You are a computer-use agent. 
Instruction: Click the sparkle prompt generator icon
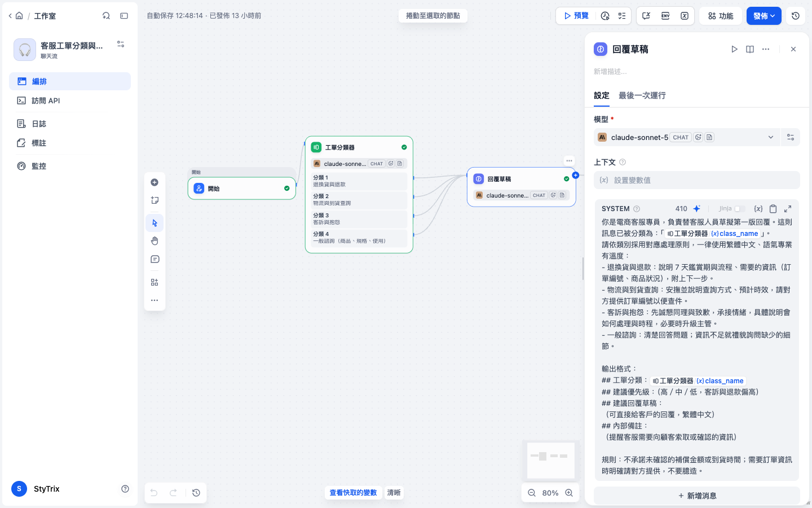click(697, 208)
